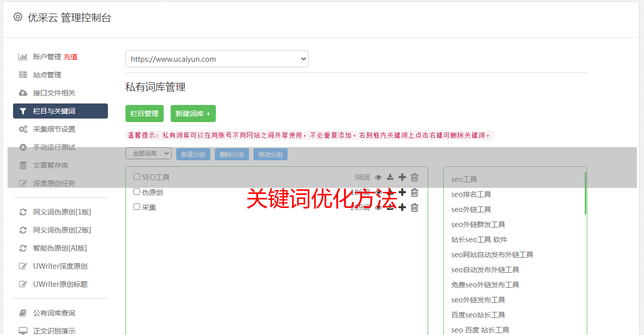Open 栏目与关键词 in the sidebar
The image size is (644, 335).
coord(60,111)
